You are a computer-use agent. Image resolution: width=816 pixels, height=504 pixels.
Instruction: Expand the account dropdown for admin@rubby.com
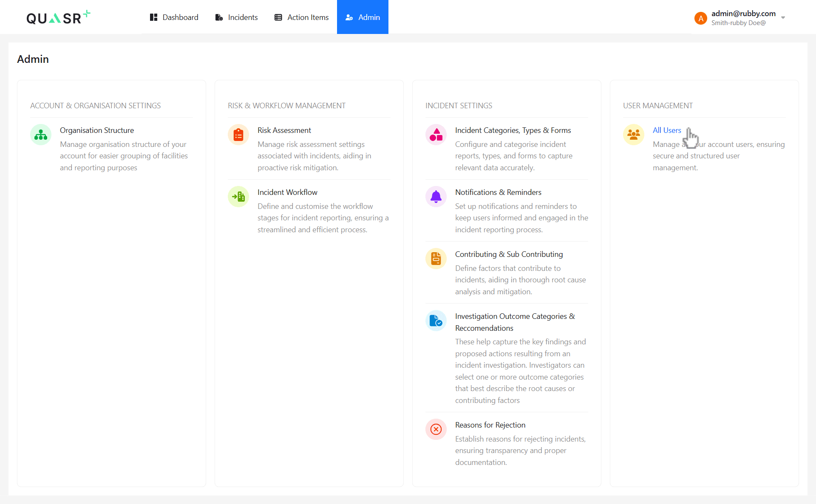tap(783, 18)
